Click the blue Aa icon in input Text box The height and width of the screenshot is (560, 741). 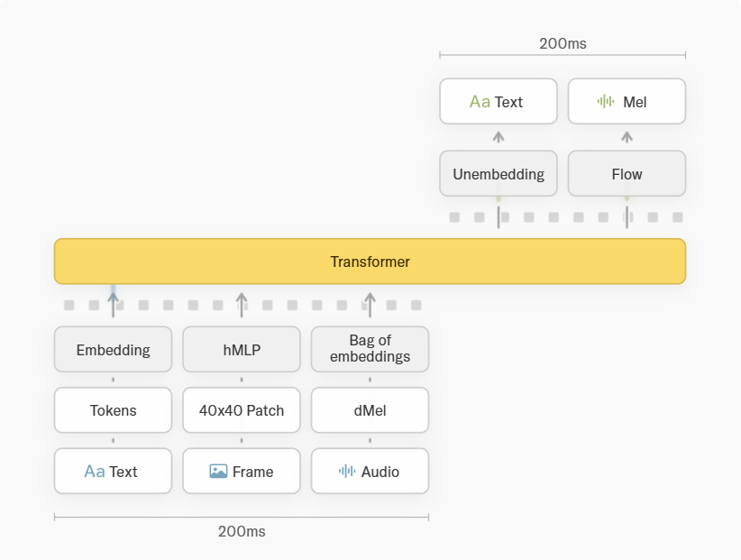click(x=95, y=472)
